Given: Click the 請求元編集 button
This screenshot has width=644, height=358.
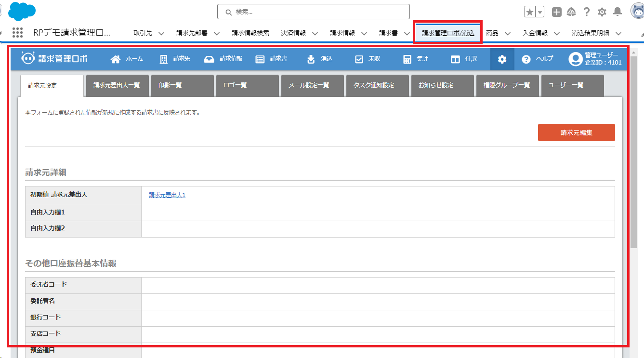Looking at the screenshot, I should tap(576, 133).
